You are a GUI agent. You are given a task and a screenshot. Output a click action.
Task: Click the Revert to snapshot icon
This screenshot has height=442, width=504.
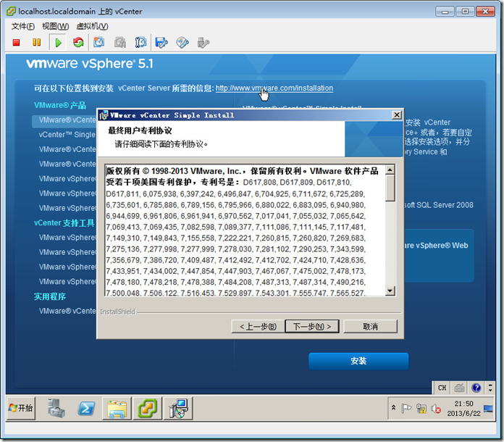120,42
